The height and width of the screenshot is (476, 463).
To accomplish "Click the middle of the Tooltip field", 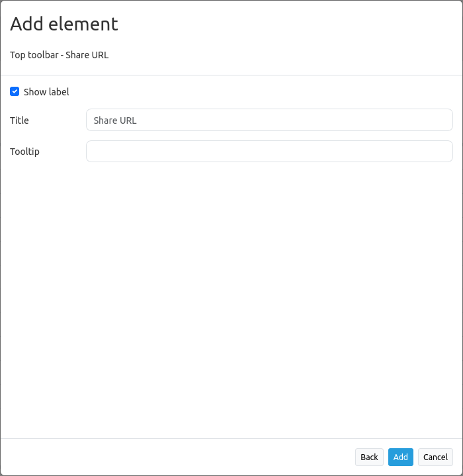I will pyautogui.click(x=269, y=151).
